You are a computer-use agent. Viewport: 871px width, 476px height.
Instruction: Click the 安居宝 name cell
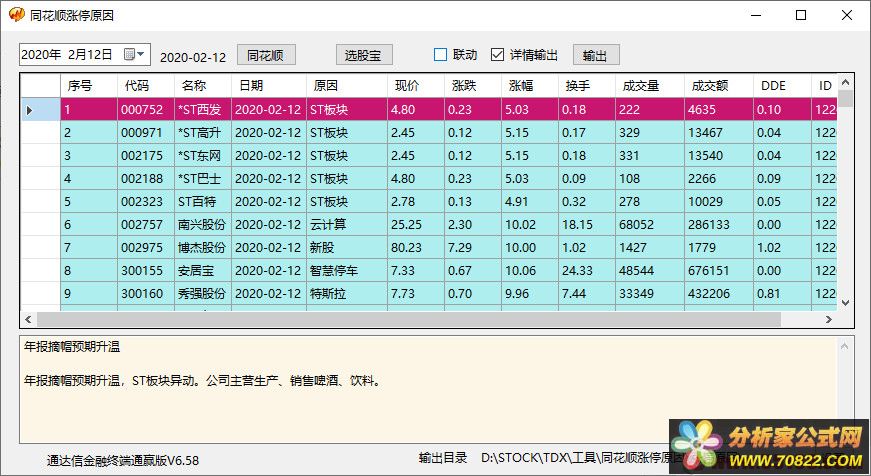point(203,270)
